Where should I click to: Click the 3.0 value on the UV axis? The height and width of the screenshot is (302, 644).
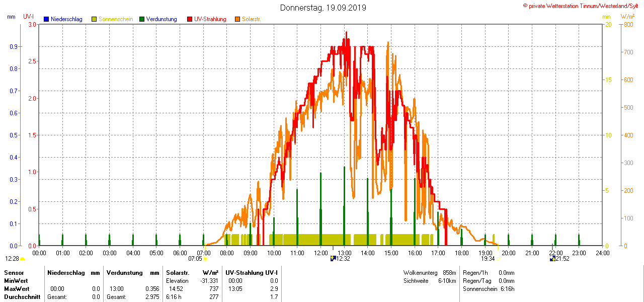(32, 24)
